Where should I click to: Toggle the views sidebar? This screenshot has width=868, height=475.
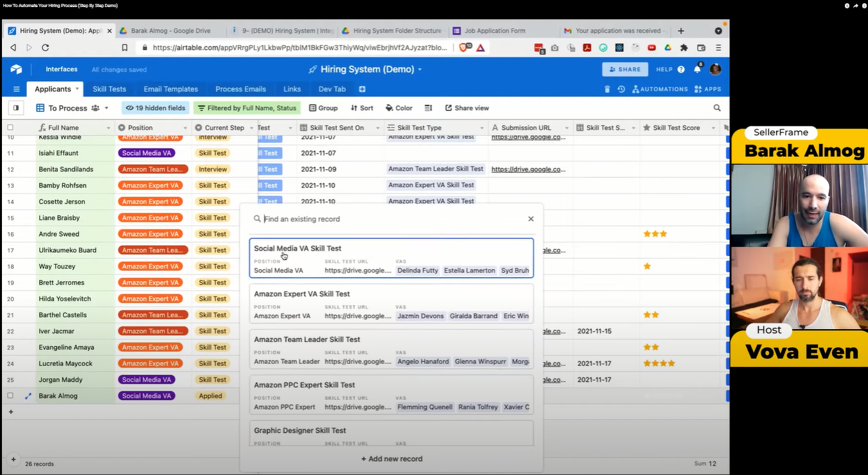click(16, 108)
